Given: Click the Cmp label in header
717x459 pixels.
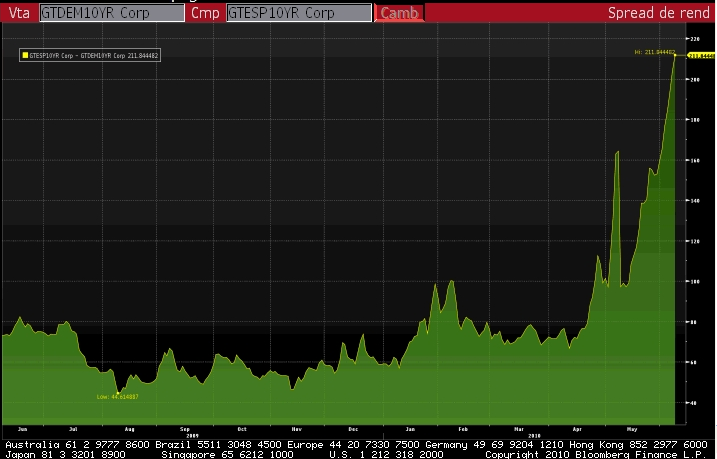Looking at the screenshot, I should pyautogui.click(x=205, y=13).
